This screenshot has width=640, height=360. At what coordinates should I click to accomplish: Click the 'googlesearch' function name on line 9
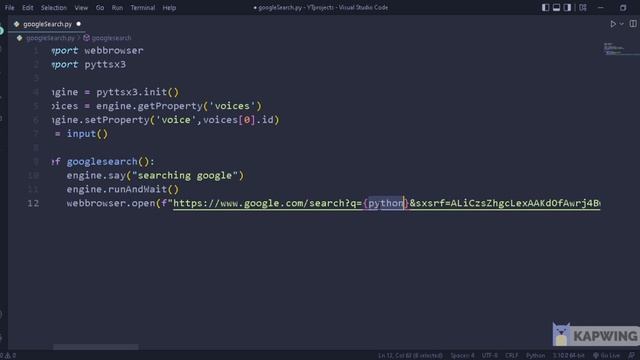pos(102,162)
